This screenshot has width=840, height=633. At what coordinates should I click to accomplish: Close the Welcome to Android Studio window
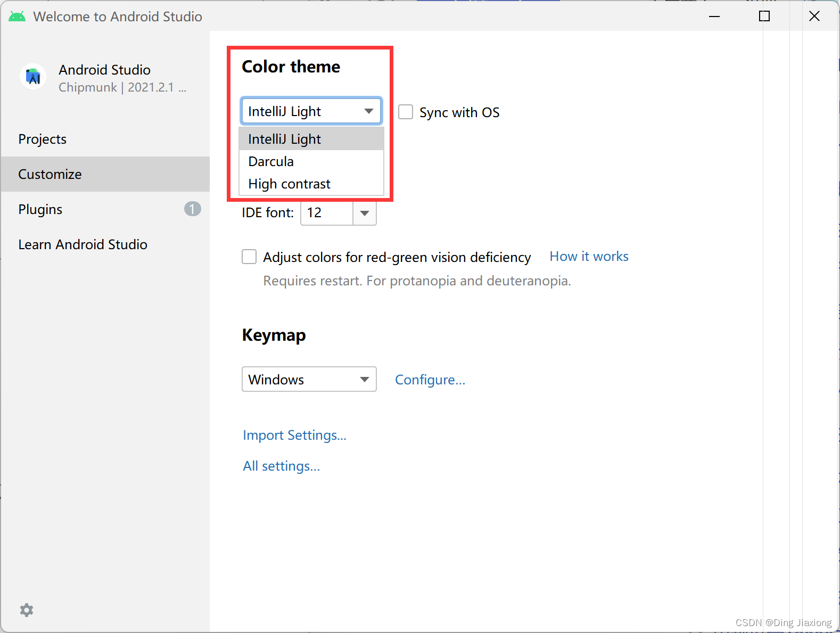pyautogui.click(x=814, y=17)
